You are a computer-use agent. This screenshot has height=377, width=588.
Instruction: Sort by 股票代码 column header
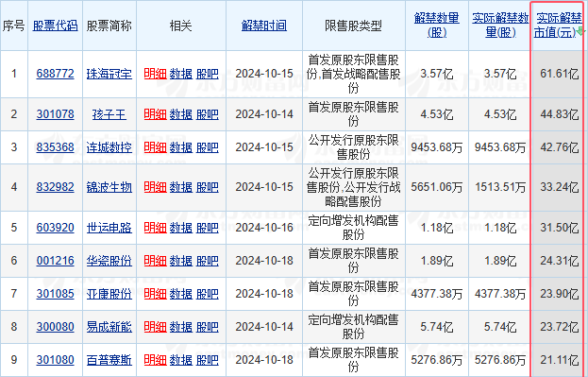[x=55, y=26]
